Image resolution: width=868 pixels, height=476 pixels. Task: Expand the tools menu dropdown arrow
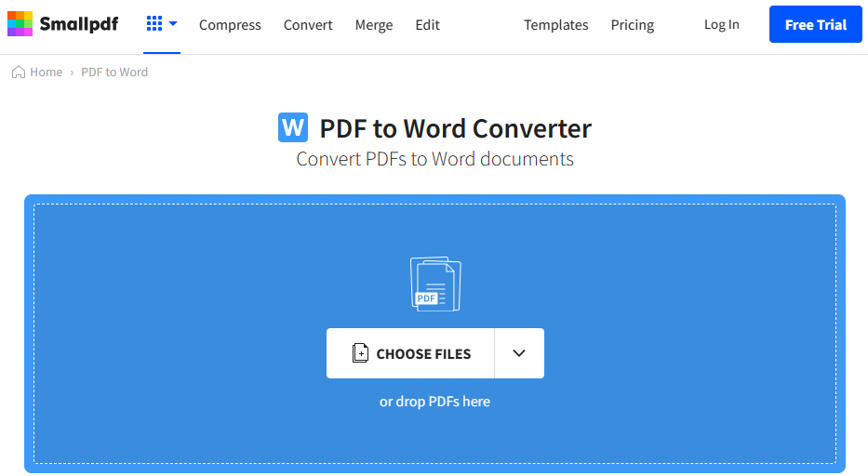[173, 24]
